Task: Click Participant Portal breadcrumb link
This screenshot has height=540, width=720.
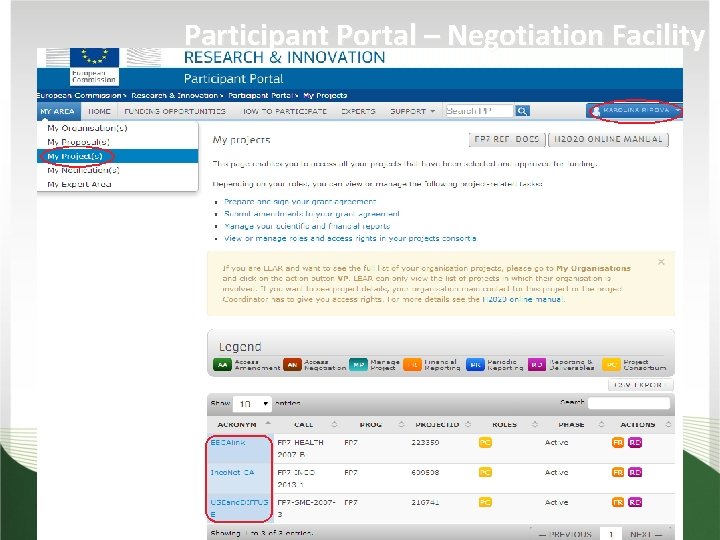Action: tap(260, 96)
